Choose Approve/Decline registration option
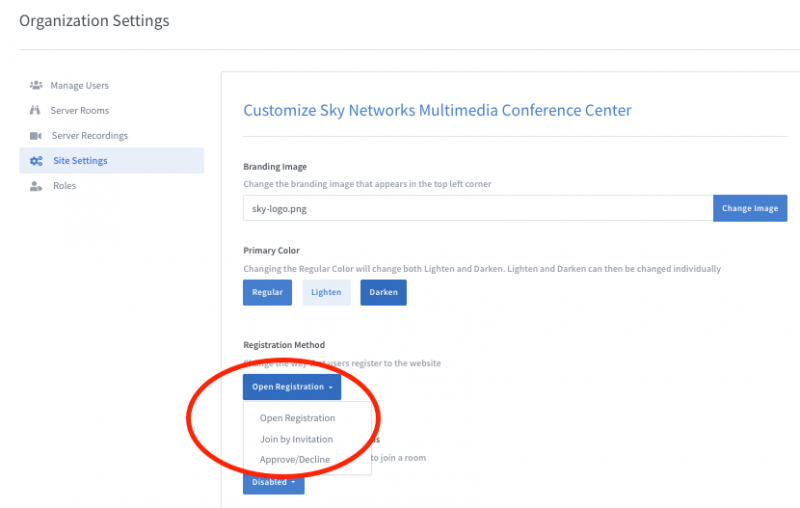 295,460
